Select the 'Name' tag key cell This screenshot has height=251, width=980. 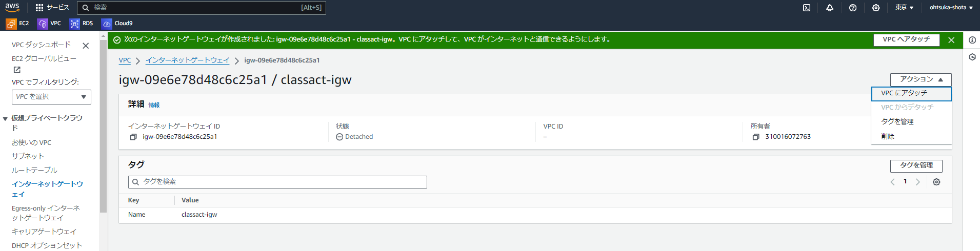[x=137, y=215]
